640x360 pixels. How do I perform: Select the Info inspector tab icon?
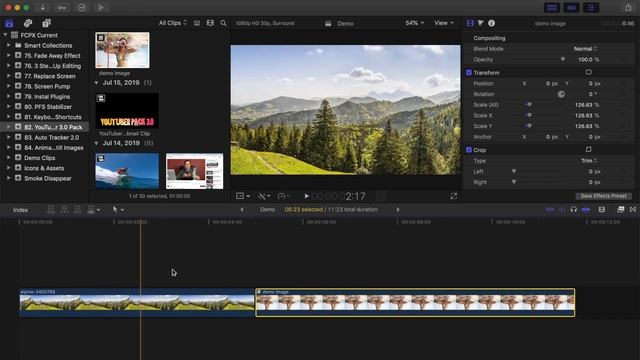(491, 23)
